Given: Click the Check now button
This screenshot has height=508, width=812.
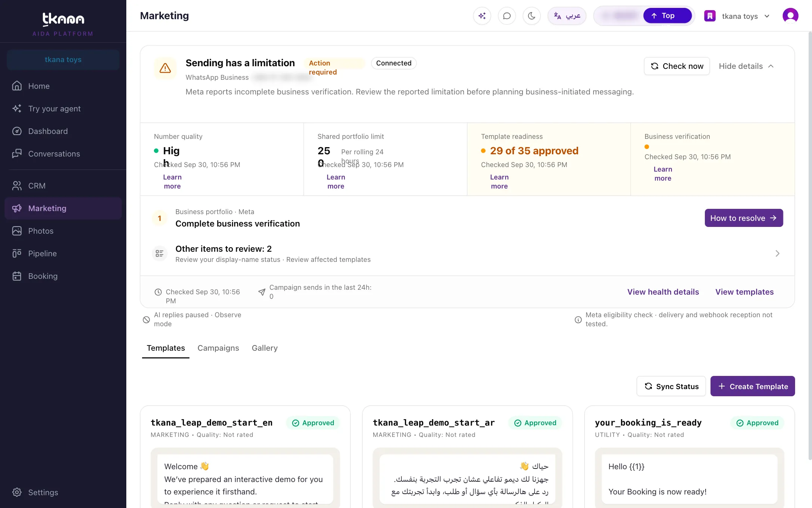Looking at the screenshot, I should pyautogui.click(x=677, y=66).
